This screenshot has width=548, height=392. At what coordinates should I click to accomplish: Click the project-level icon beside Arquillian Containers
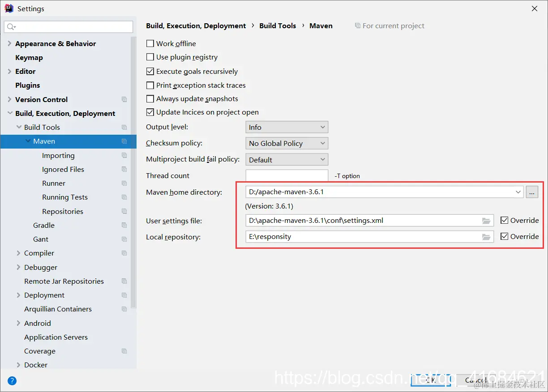point(124,309)
